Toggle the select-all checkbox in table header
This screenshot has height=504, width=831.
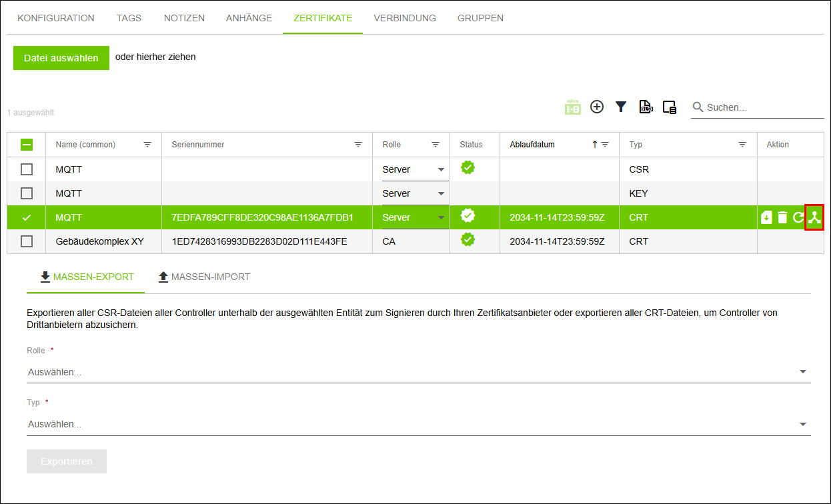click(27, 145)
